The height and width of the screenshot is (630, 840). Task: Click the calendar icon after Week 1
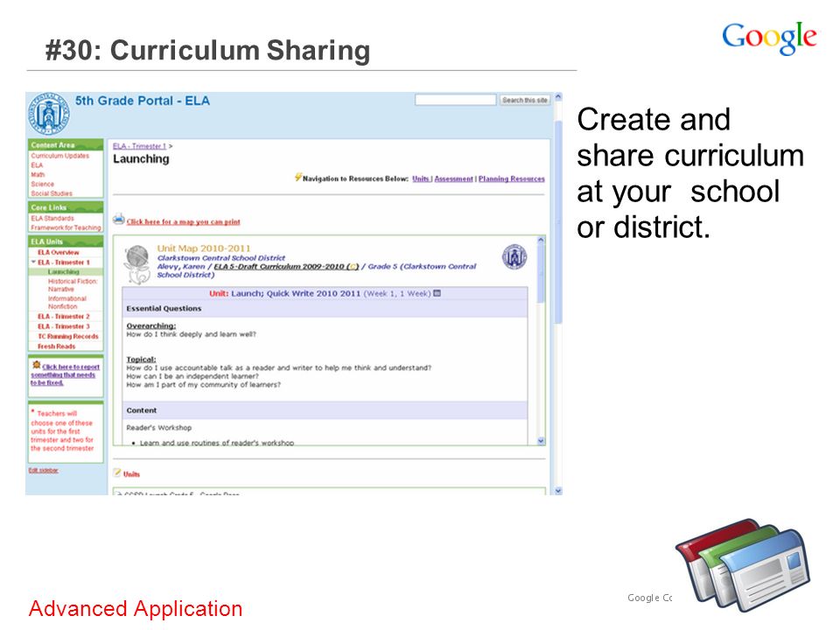click(437, 293)
